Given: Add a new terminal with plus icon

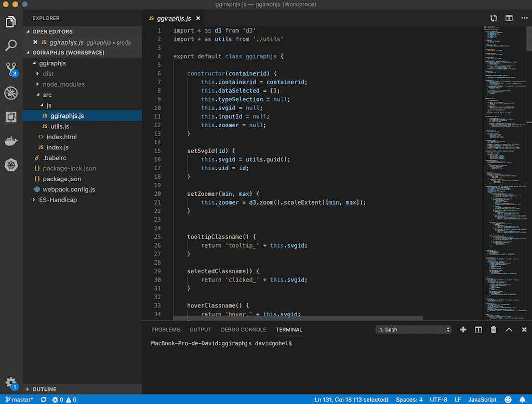Looking at the screenshot, I should (x=463, y=329).
